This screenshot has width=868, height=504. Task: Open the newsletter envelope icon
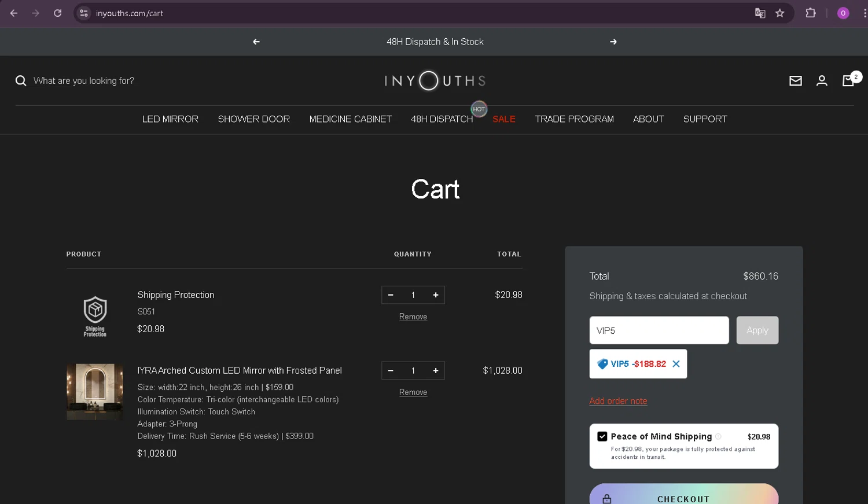pyautogui.click(x=796, y=81)
